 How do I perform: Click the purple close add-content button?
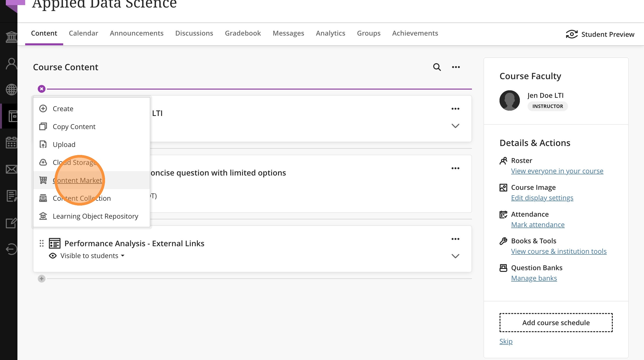[41, 89]
